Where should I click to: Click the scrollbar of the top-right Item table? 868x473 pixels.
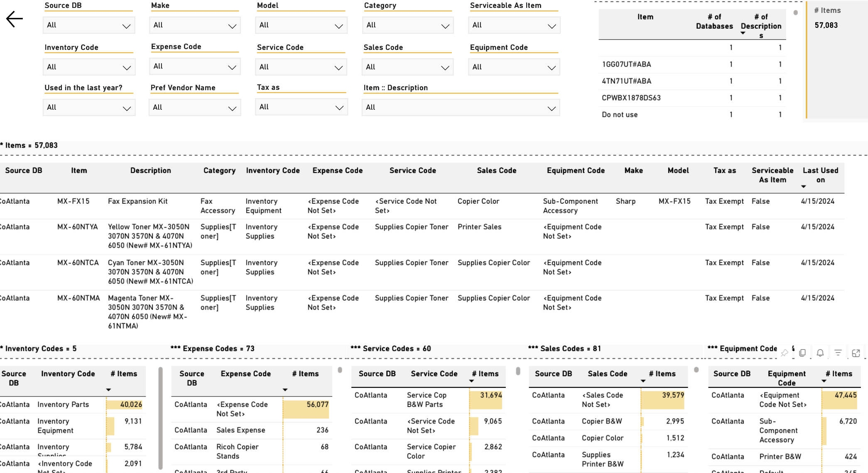click(x=795, y=12)
